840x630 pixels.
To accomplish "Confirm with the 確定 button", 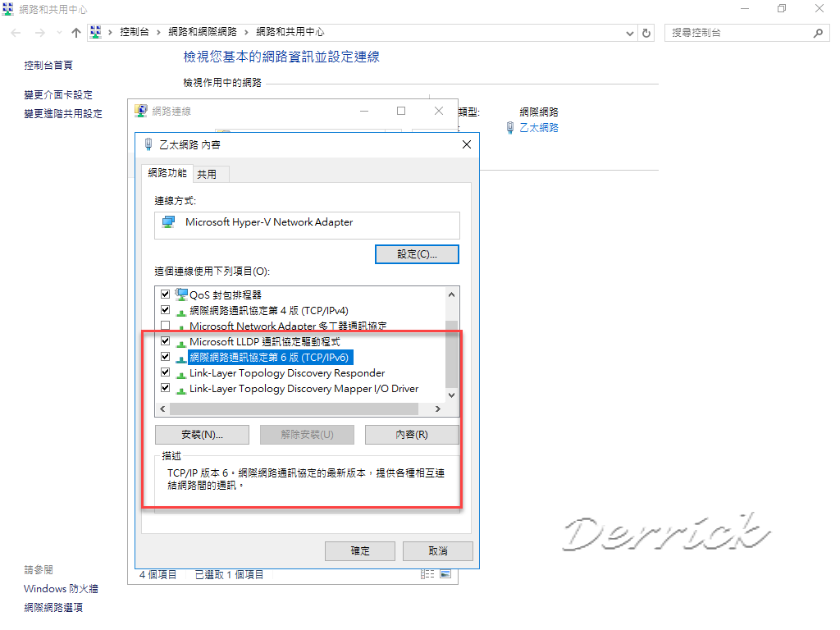I will click(x=360, y=550).
